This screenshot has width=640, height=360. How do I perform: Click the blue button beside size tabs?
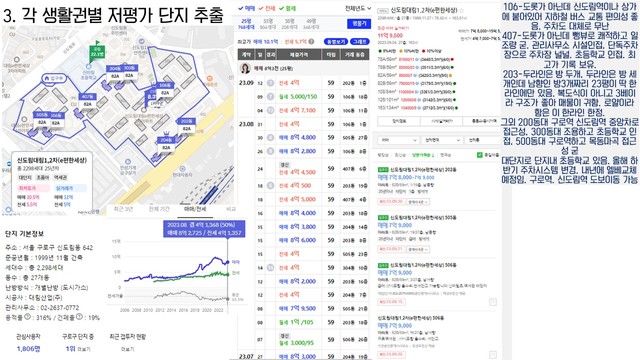pyautogui.click(x=359, y=24)
